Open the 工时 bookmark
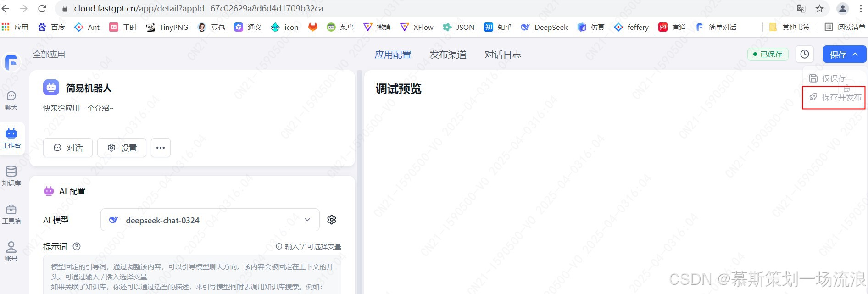868x294 pixels. point(123,27)
